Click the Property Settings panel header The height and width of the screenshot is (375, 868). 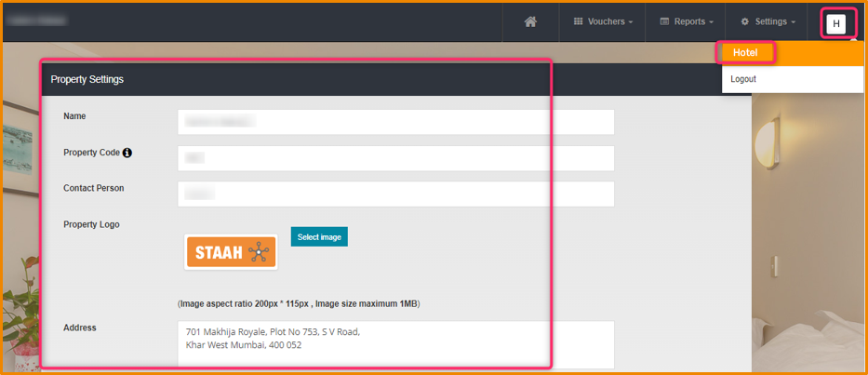[x=296, y=79]
